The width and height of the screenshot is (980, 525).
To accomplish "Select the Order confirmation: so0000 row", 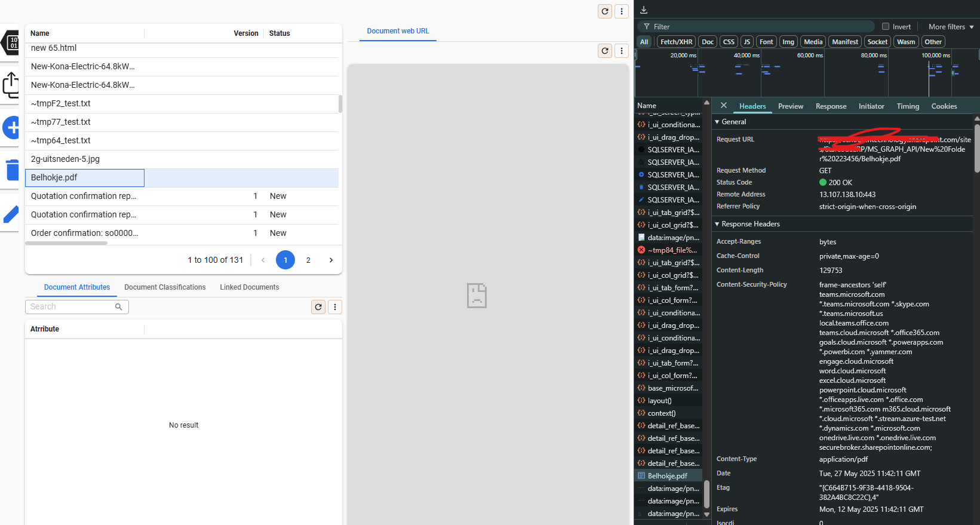I will tap(182, 233).
